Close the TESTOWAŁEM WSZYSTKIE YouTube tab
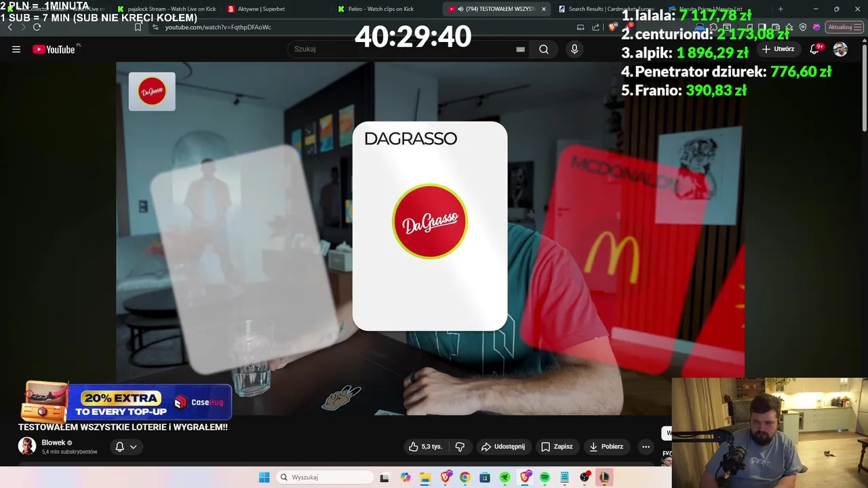 [543, 9]
